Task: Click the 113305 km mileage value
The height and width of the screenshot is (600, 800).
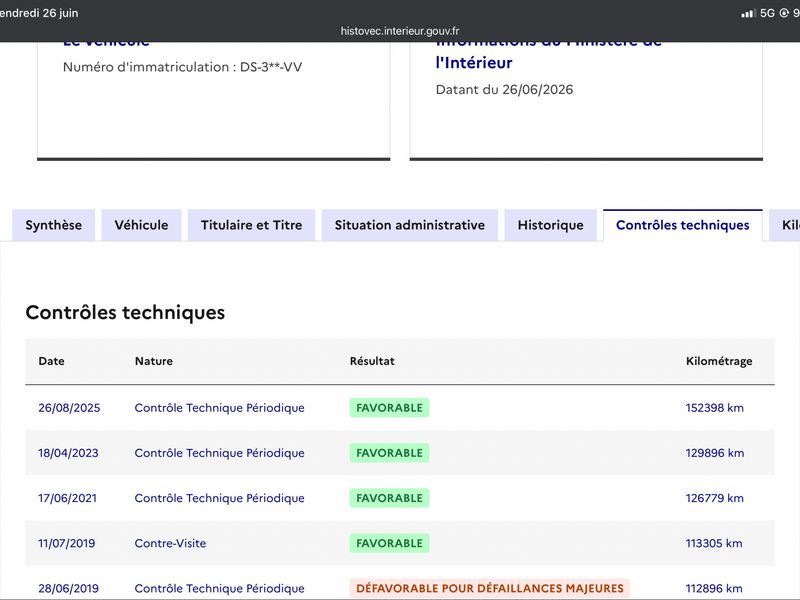Action: pyautogui.click(x=714, y=543)
